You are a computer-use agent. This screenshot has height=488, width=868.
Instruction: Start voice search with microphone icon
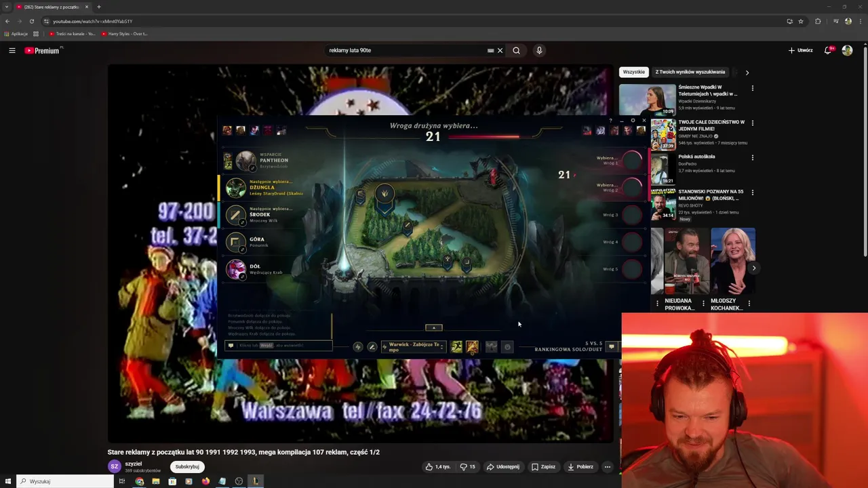click(x=539, y=50)
